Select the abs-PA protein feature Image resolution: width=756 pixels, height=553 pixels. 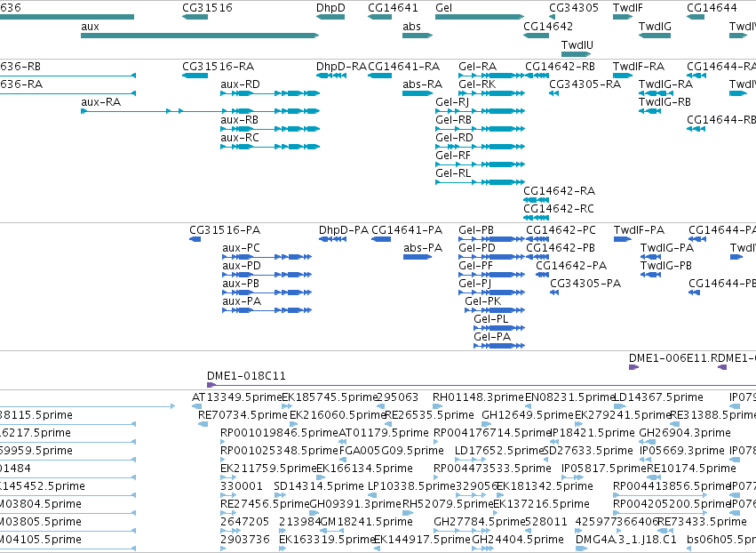coord(418,257)
